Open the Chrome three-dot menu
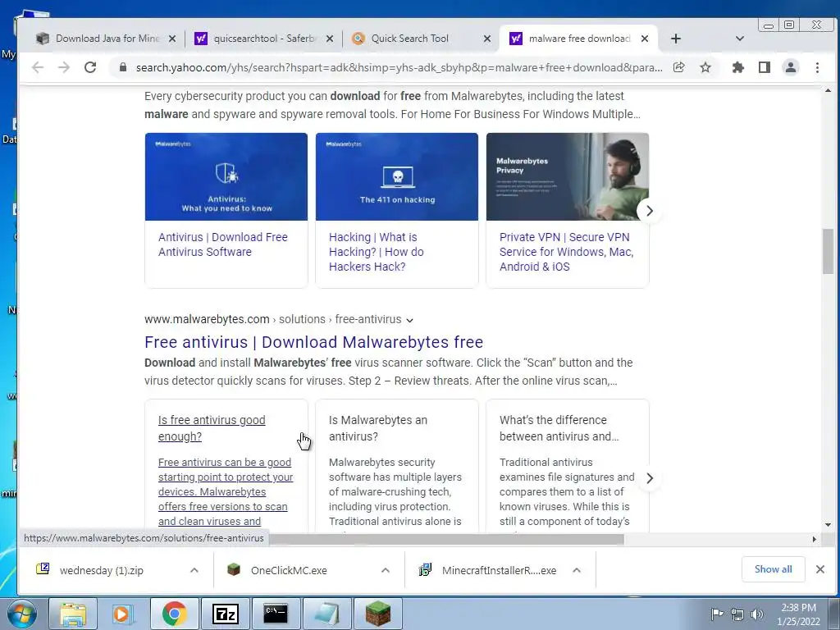 (x=818, y=67)
